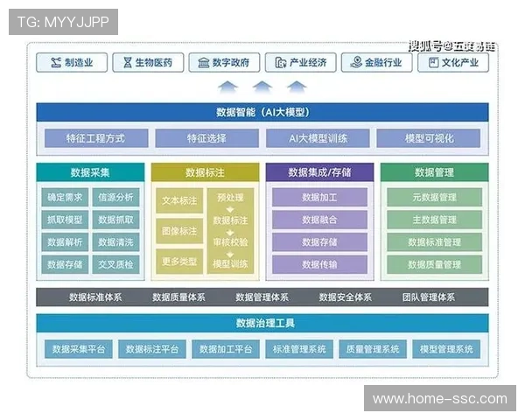The image size is (525, 420).
Task: Click the 数据传输 box
Action: pos(319,264)
